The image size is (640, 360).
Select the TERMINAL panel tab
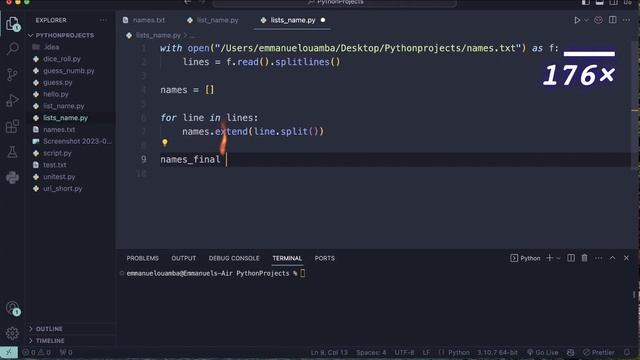pos(287,258)
